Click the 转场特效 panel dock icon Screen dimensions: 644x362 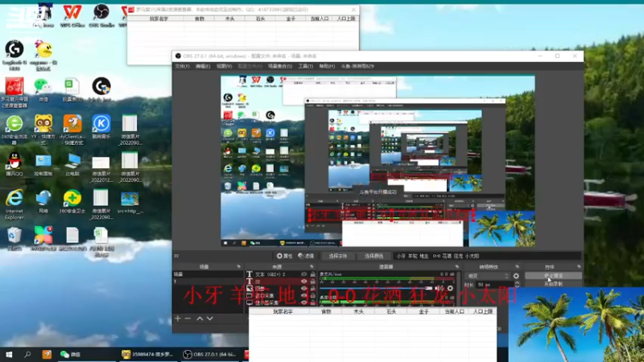click(x=517, y=267)
